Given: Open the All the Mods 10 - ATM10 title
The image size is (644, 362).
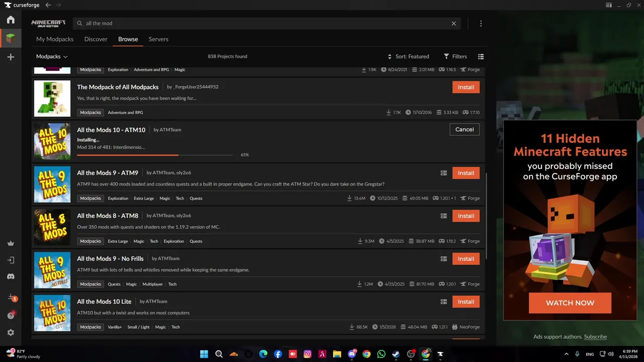Looking at the screenshot, I should tap(111, 130).
